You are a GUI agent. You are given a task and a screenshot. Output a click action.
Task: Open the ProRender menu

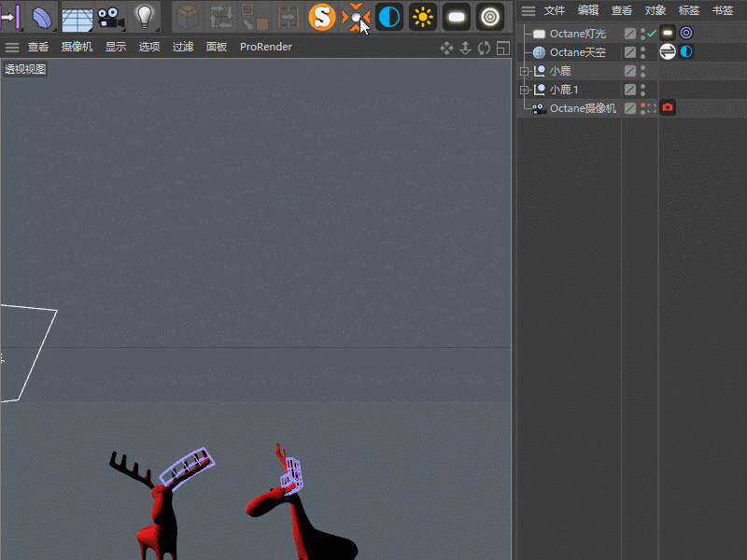click(x=266, y=47)
